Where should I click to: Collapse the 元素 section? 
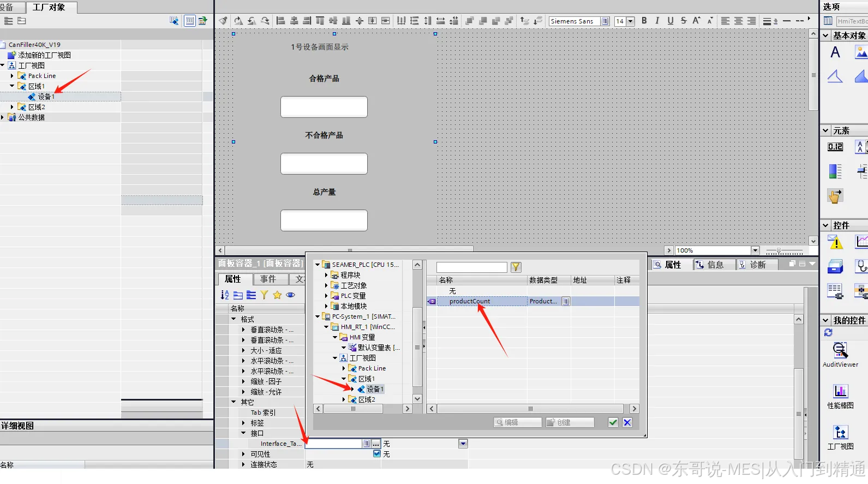click(825, 130)
